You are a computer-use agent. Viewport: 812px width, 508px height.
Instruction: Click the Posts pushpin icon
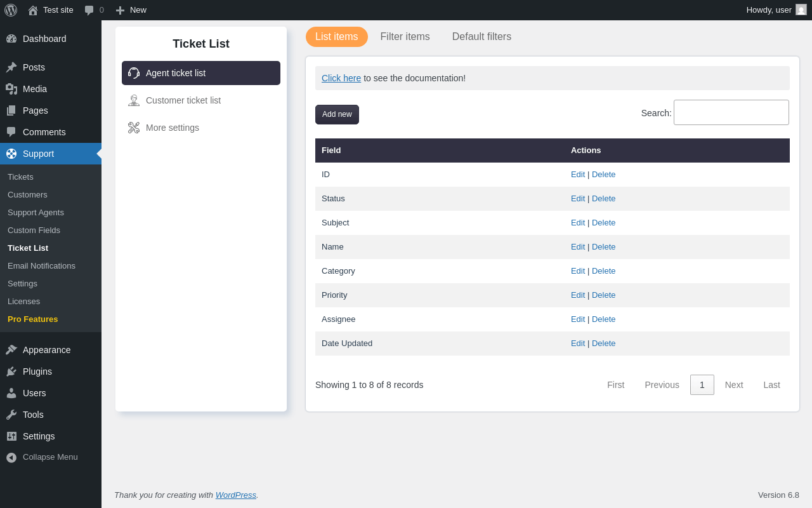coord(11,67)
